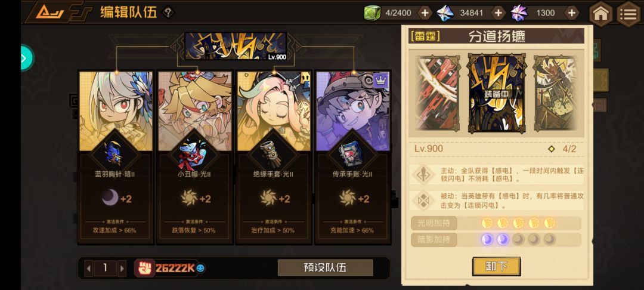
Task: Select the 传承手账 notebook item icon
Action: click(x=349, y=153)
